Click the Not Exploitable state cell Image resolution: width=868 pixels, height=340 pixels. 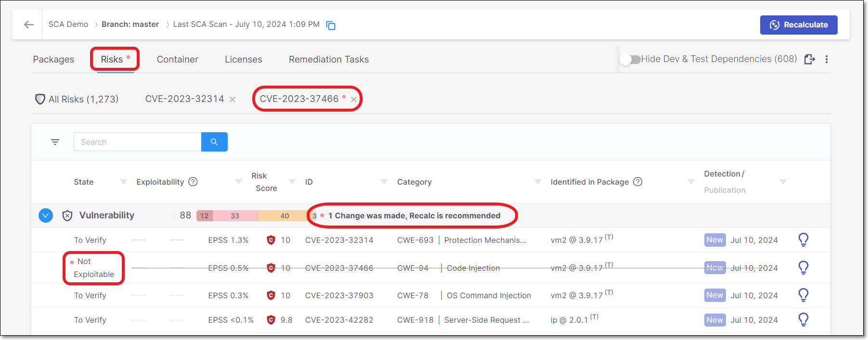point(93,268)
